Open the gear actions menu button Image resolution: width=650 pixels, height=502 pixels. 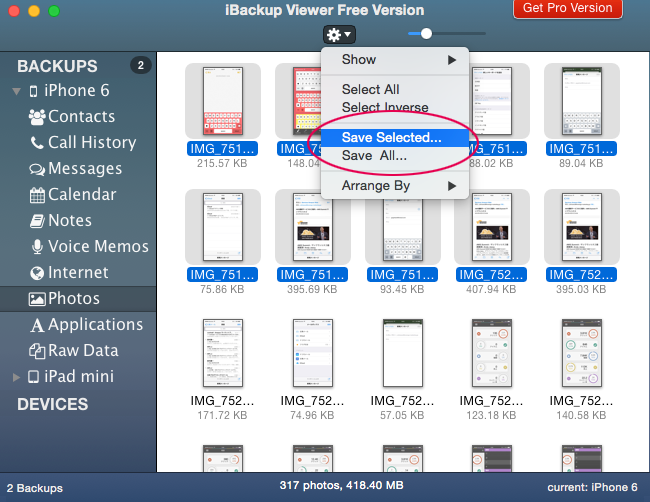339,34
